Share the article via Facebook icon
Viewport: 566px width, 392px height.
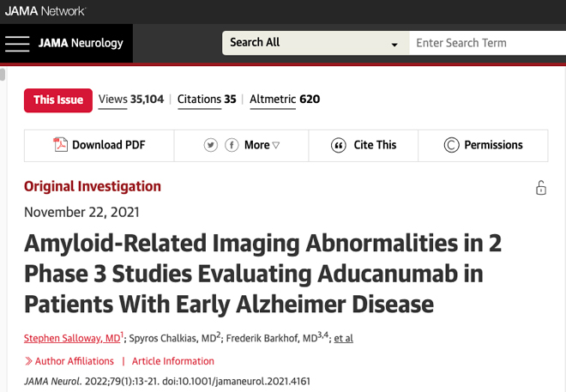pos(232,145)
